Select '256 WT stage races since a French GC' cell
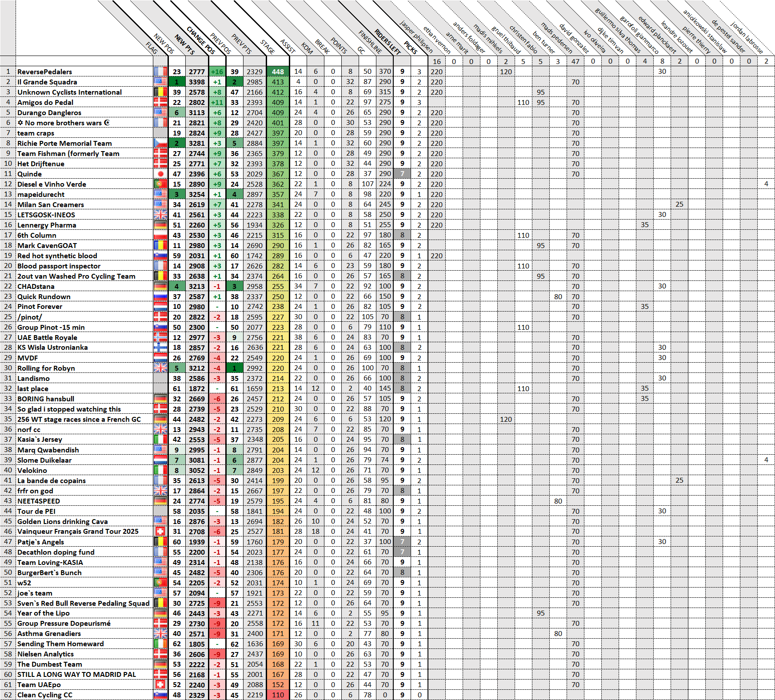The image size is (775, 700). tap(84, 419)
